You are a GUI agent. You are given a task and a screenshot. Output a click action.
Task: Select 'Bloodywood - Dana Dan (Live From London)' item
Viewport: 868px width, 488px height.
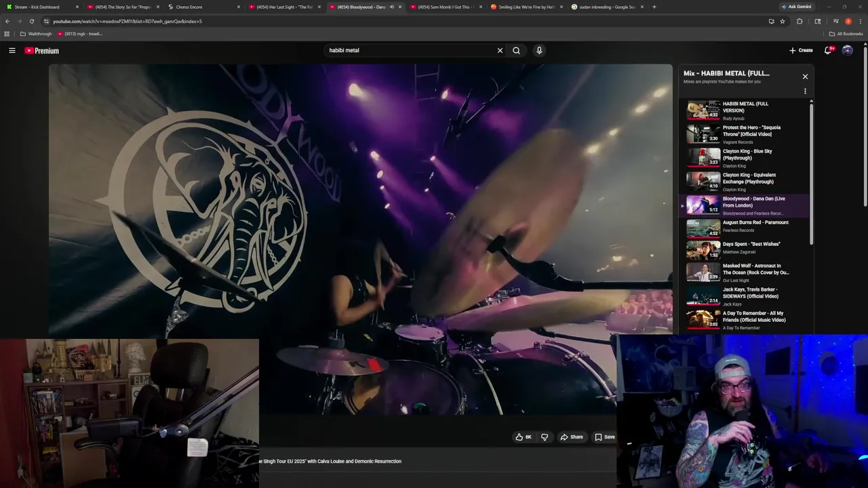click(x=745, y=205)
